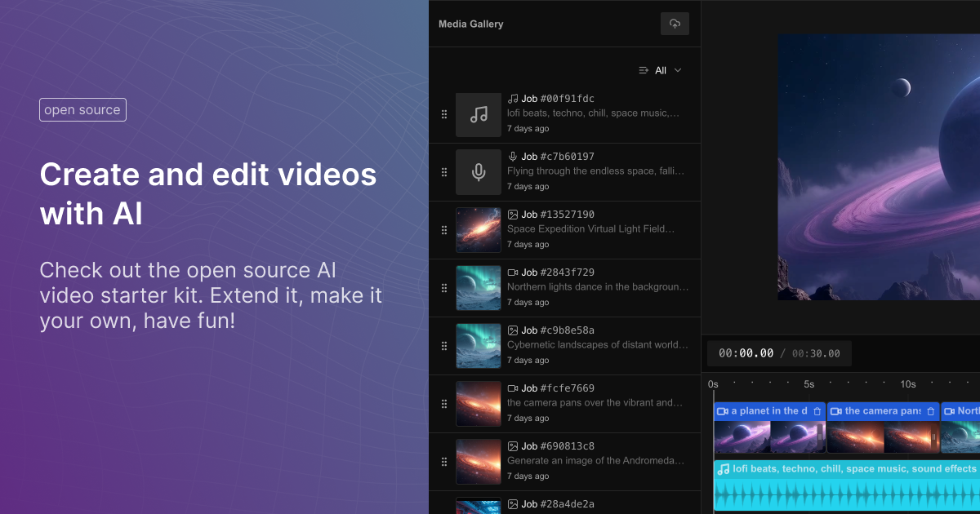Select the Job #2843f729 northern lights thumbnail

coord(479,287)
